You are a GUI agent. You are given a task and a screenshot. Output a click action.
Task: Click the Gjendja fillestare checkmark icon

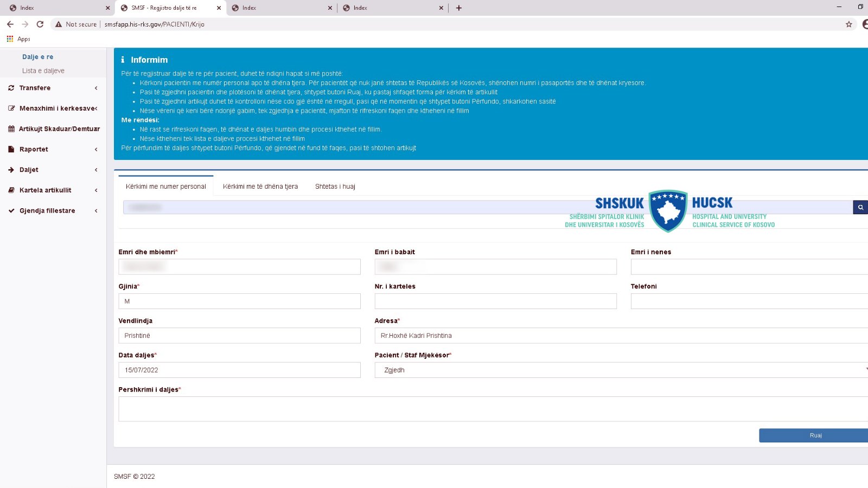[11, 211]
